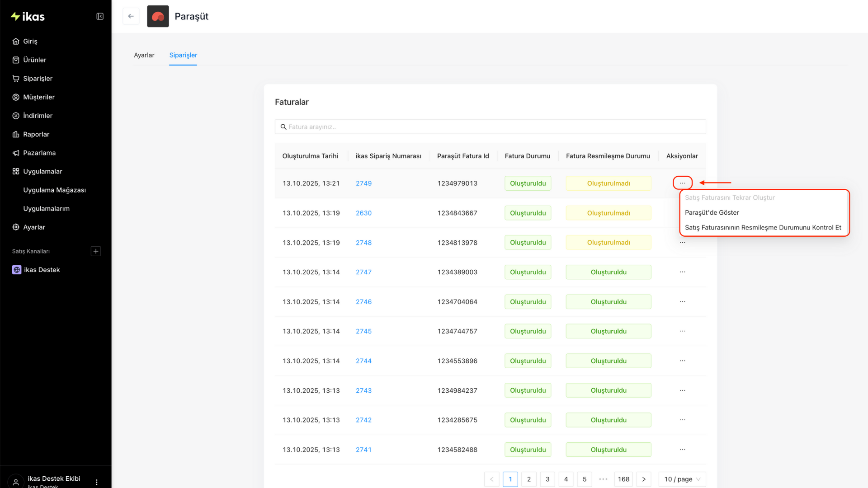The image size is (868, 488).
Task: Click Paraşüt Fatura Id 1234582488
Action: pos(457,450)
